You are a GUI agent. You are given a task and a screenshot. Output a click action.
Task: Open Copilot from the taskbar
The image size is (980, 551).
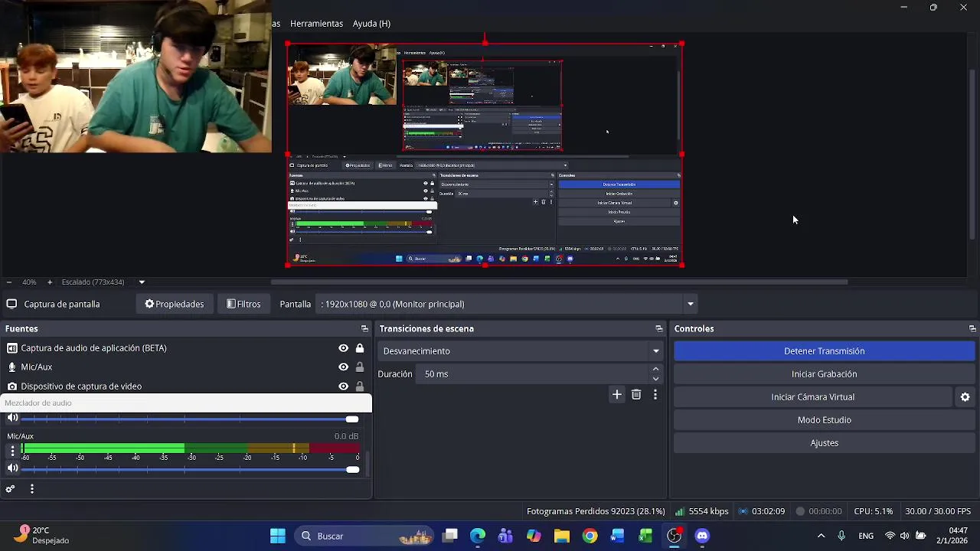(534, 536)
